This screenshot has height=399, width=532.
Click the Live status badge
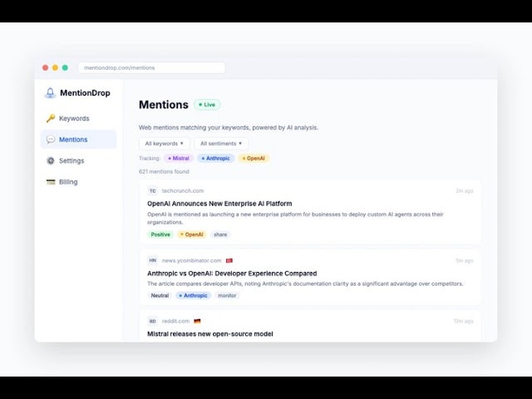click(207, 105)
